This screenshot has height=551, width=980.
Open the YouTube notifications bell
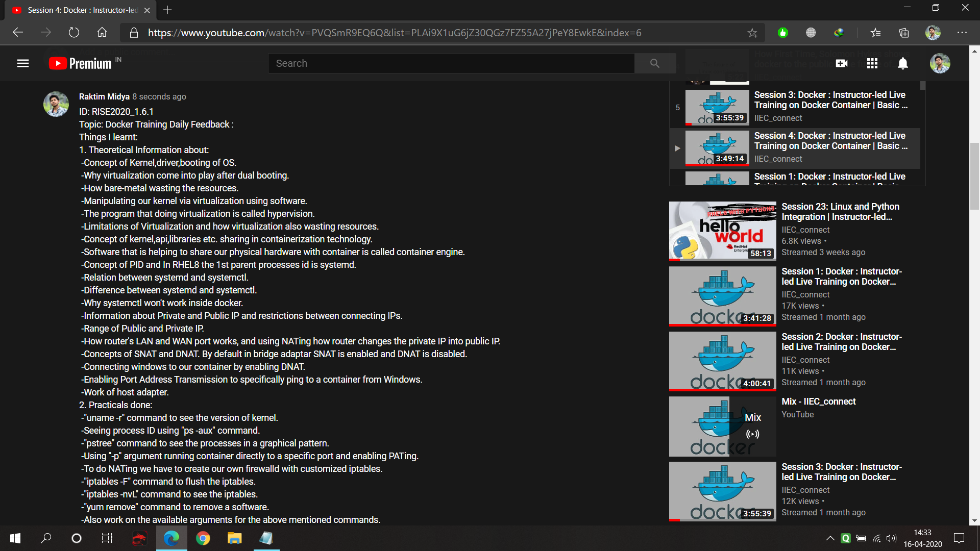click(x=903, y=63)
